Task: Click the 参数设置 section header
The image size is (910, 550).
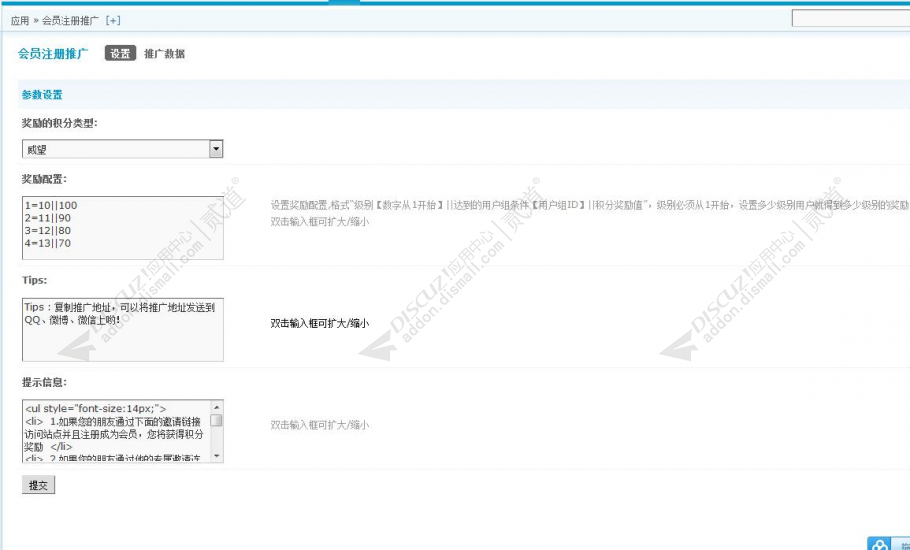Action: pos(42,95)
